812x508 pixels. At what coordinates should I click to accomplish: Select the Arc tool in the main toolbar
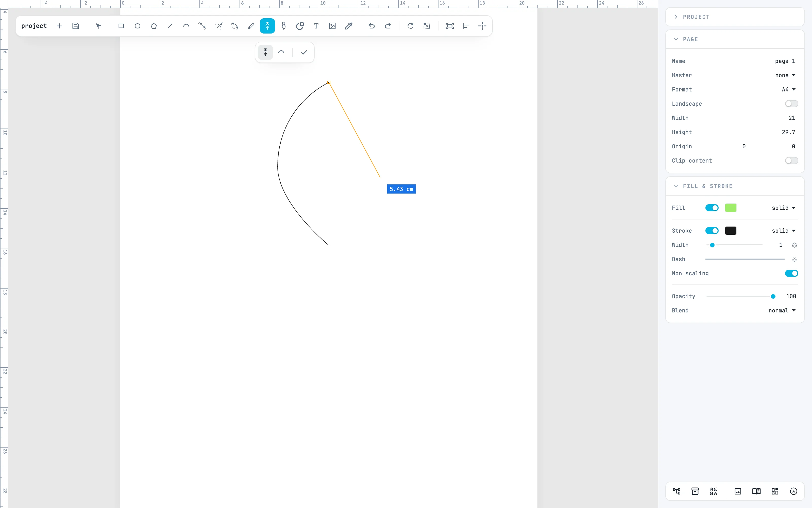(186, 26)
